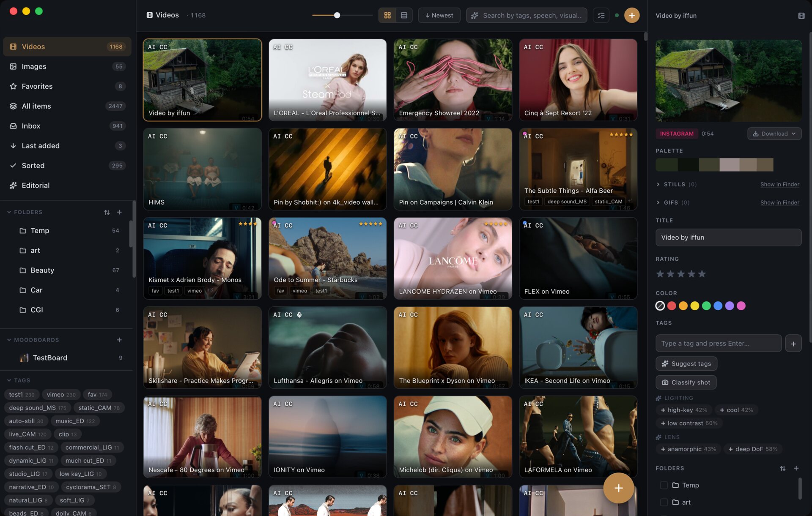Viewport: 812px width, 516px height.
Task: Add folder in the details panel
Action: click(x=796, y=468)
